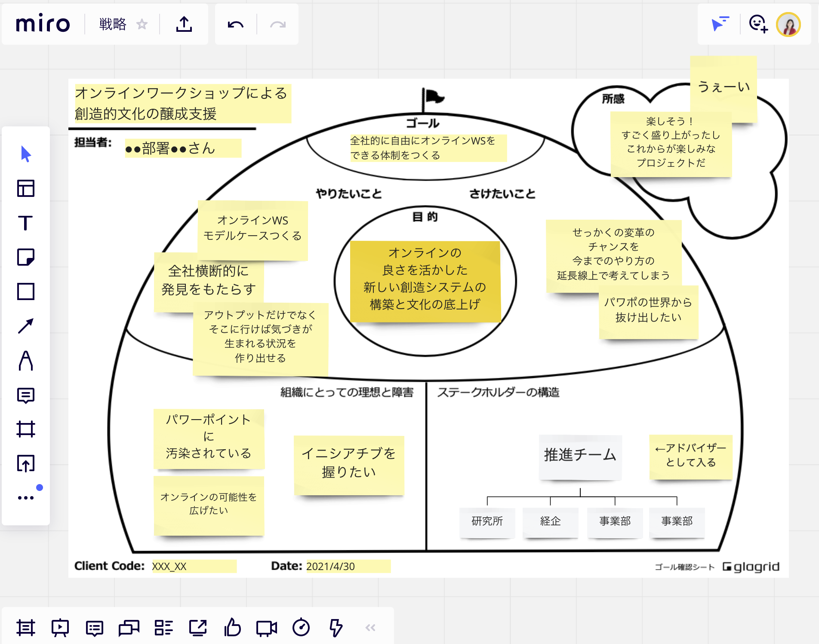Screen dimensions: 819x644
Task: Select the cursor arrow tool
Action: pyautogui.click(x=26, y=154)
